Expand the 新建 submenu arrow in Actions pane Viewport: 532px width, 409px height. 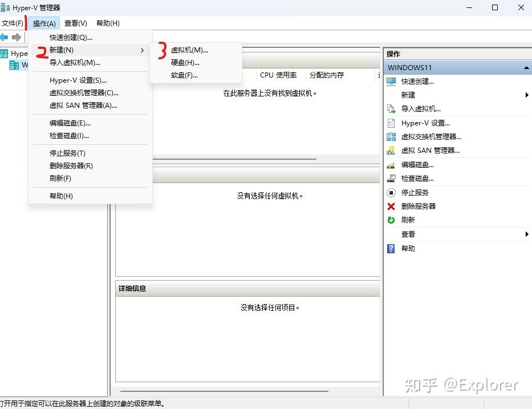(526, 95)
